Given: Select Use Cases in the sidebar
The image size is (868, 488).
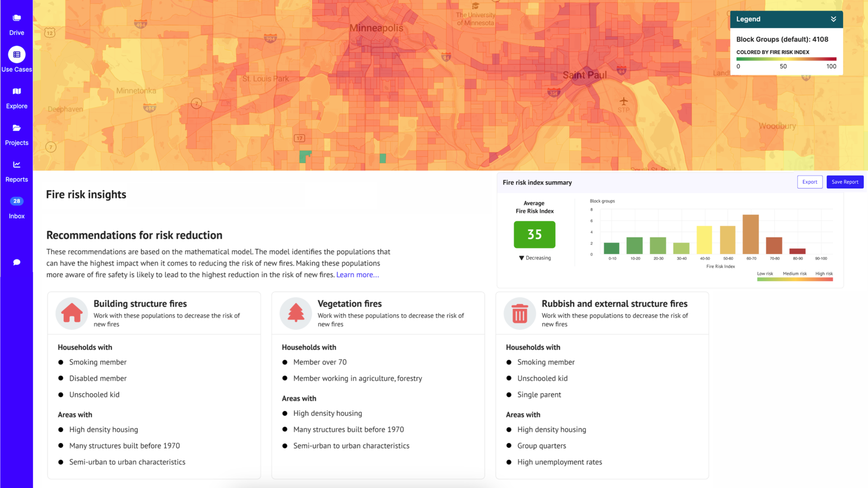Looking at the screenshot, I should [16, 59].
